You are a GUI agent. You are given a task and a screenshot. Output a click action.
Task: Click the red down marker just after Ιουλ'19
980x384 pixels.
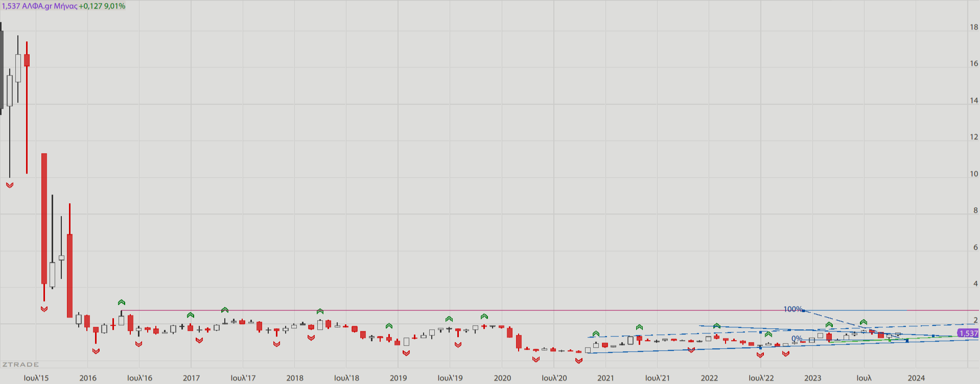coord(458,345)
